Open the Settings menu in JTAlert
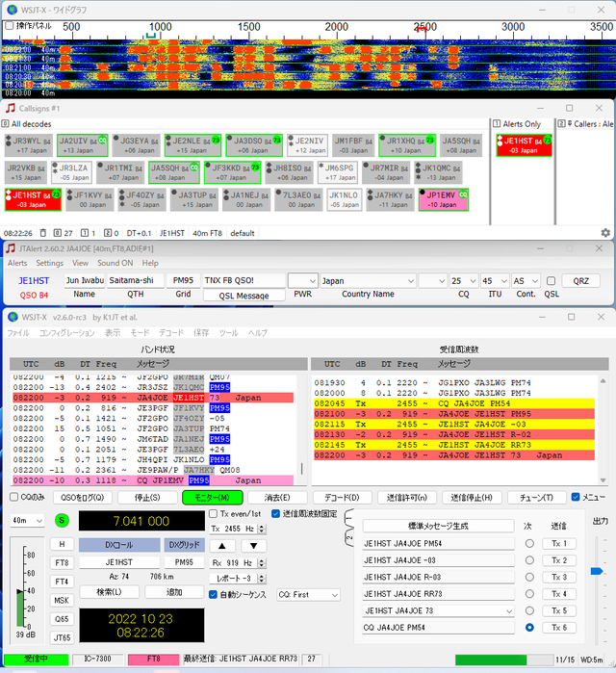 click(49, 263)
